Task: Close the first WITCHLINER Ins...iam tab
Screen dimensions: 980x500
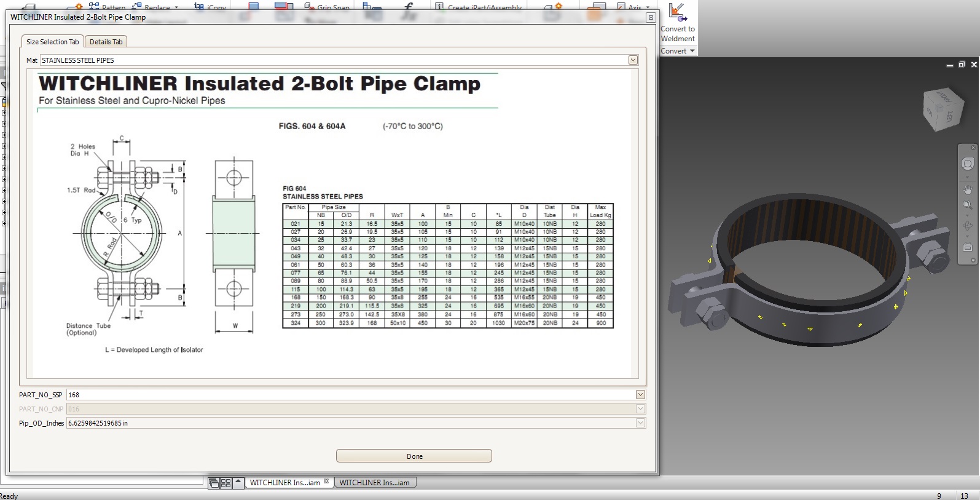Action: click(326, 482)
